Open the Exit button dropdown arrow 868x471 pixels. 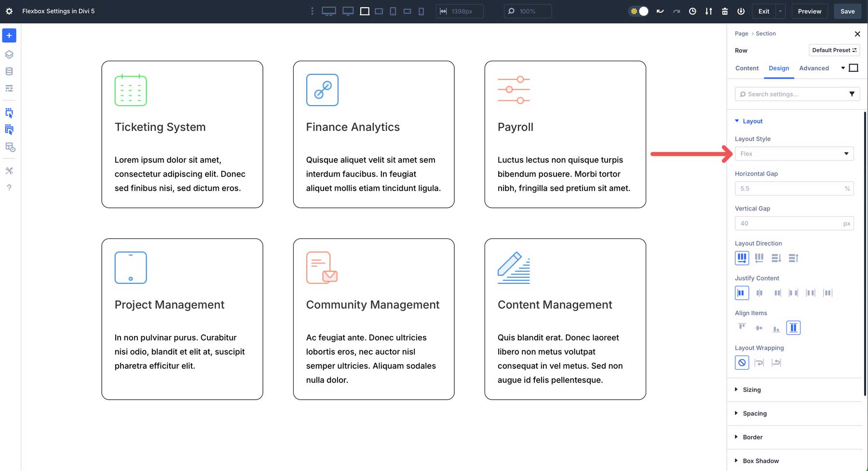point(780,11)
